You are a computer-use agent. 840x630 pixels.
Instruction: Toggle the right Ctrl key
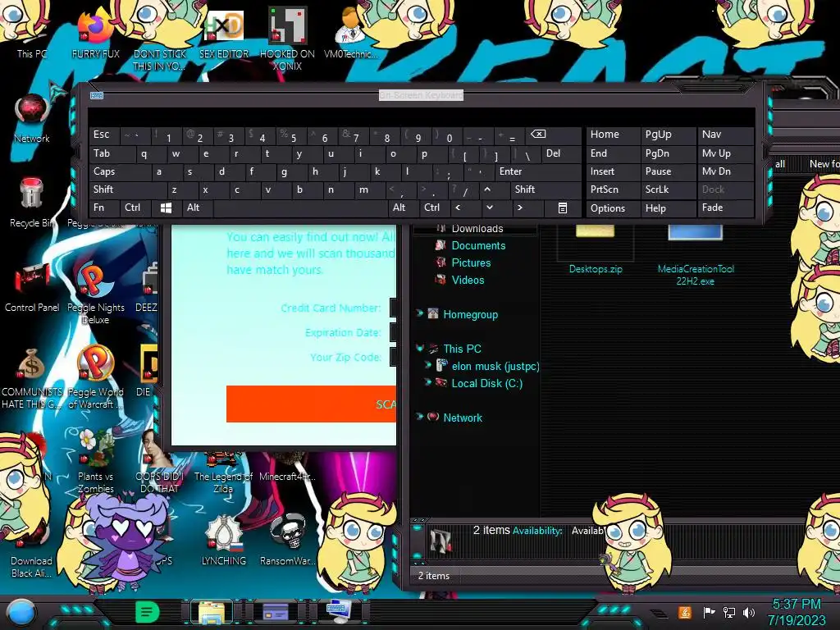coord(435,208)
